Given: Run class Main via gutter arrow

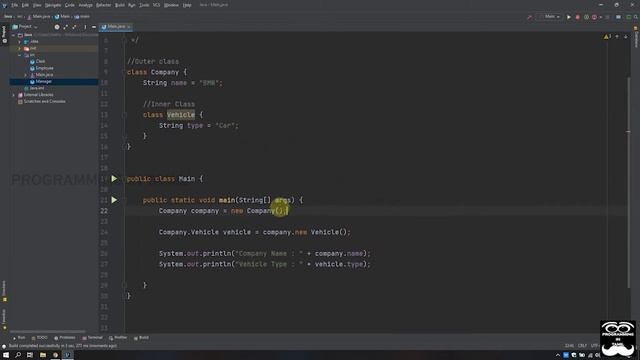Looking at the screenshot, I should pyautogui.click(x=114, y=179).
